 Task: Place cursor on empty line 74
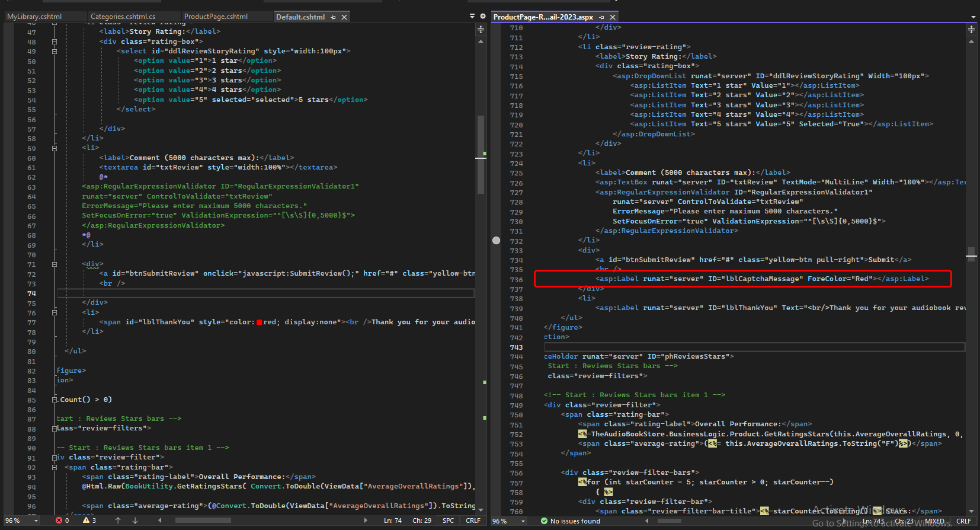(x=265, y=293)
